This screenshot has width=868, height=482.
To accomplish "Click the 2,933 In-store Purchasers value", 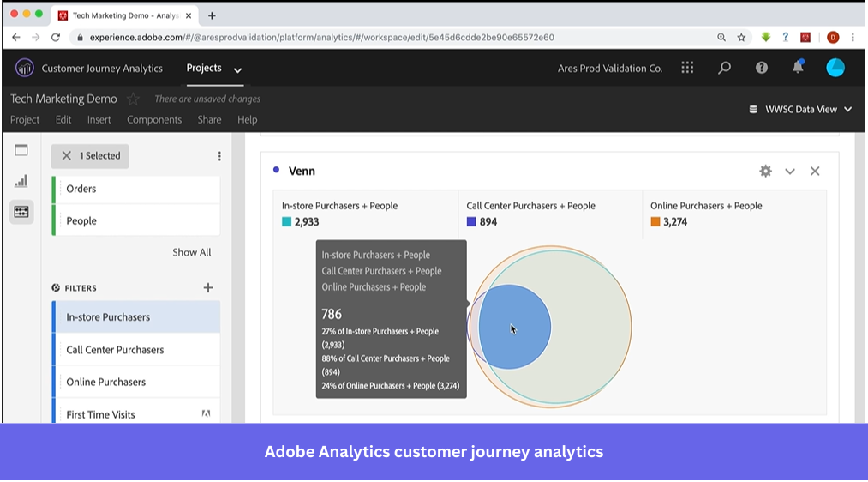I will pos(307,221).
